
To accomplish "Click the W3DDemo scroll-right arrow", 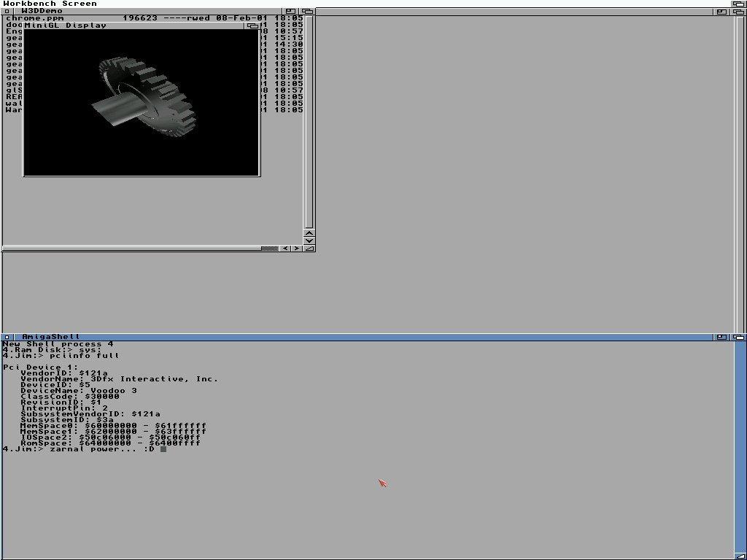I will (296, 248).
